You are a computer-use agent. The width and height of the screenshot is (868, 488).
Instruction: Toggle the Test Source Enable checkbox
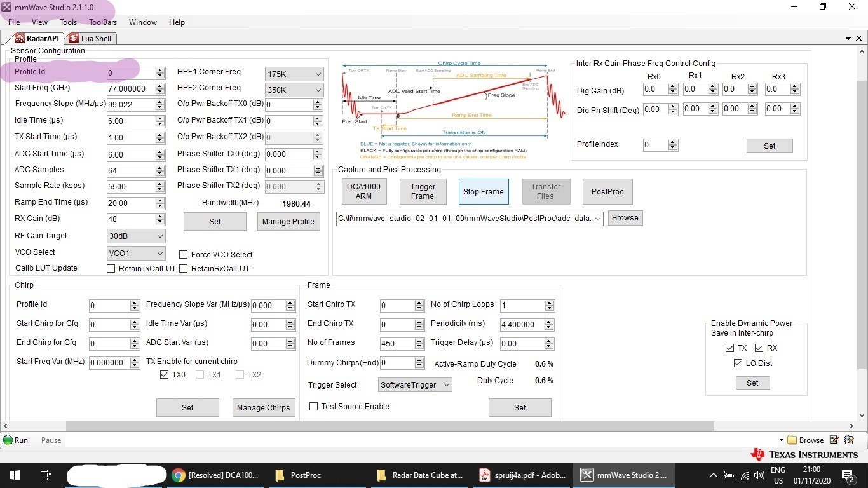[x=313, y=407]
